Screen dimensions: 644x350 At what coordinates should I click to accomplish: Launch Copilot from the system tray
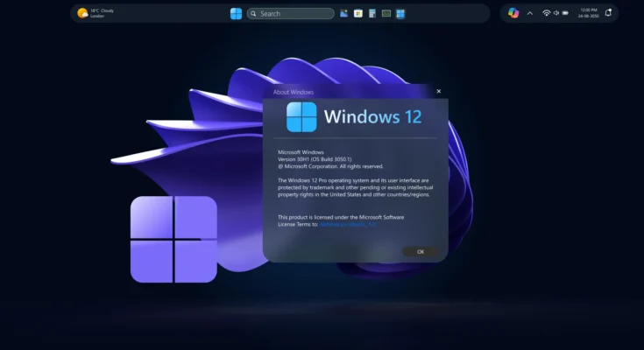513,13
